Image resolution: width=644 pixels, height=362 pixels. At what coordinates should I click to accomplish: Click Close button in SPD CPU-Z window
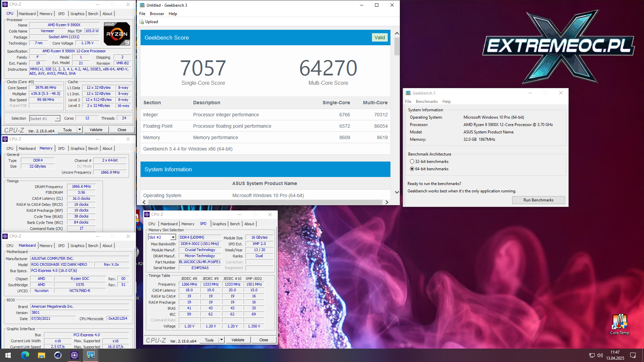tap(264, 340)
